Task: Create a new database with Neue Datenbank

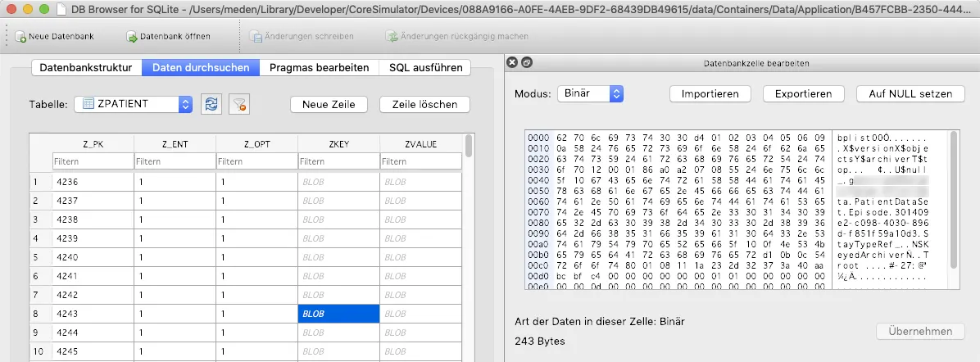Action: tap(54, 36)
